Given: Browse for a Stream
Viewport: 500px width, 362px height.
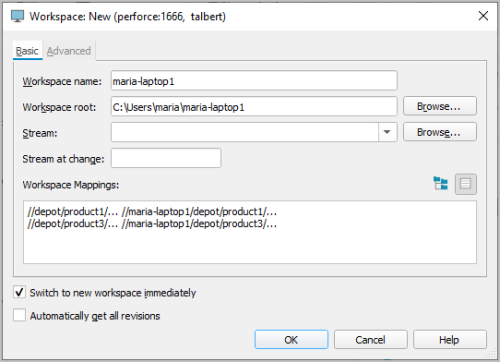Looking at the screenshot, I should pyautogui.click(x=440, y=132).
